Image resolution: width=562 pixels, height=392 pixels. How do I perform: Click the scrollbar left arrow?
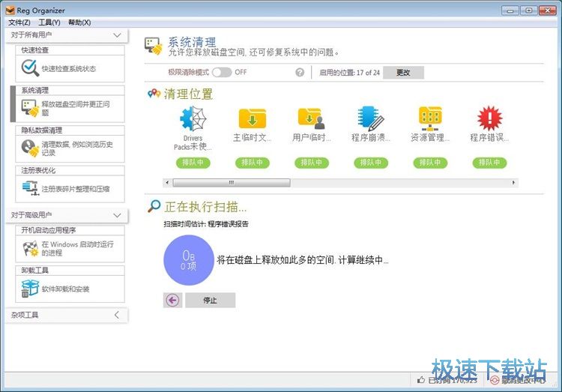[x=167, y=183]
